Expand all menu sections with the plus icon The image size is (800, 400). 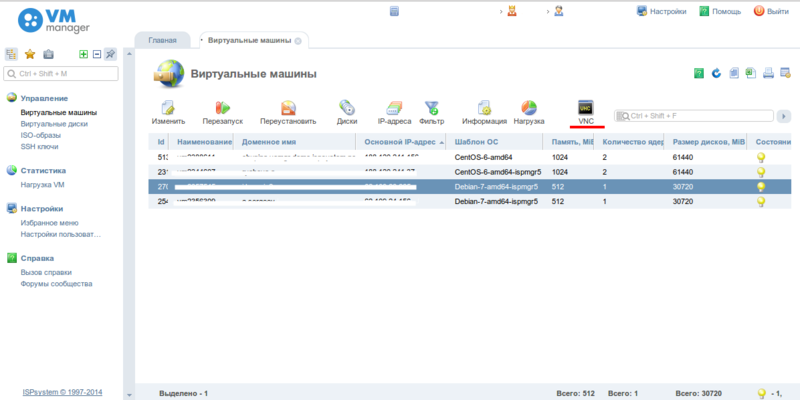(84, 54)
